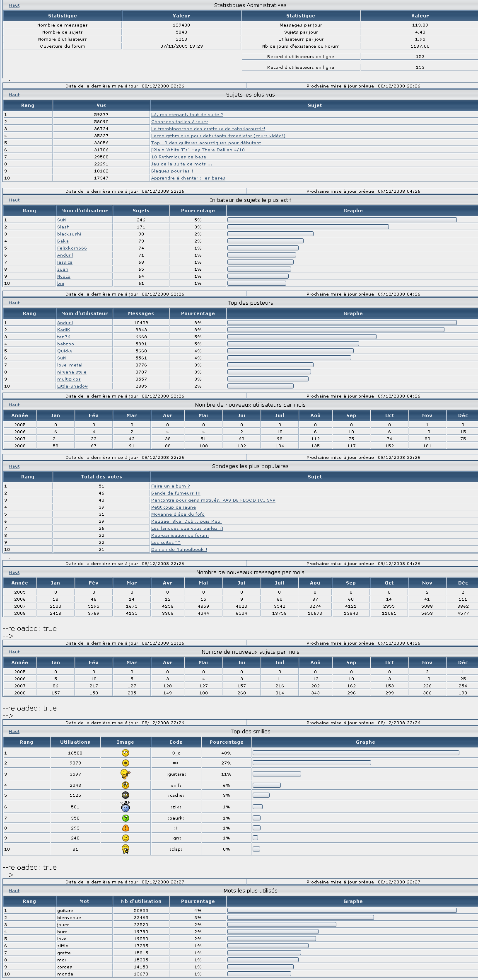Click Haut link beside Mots les plus utilisés
Viewport: 478px width, 980px height.
coord(14,891)
